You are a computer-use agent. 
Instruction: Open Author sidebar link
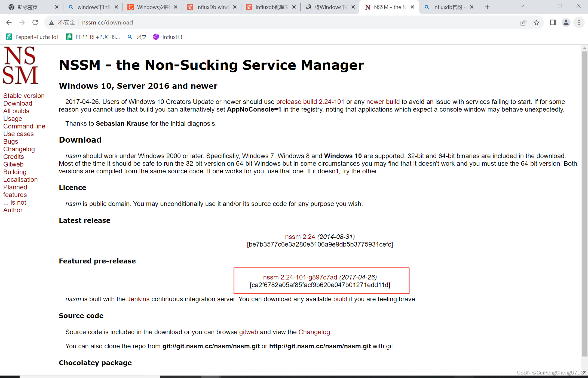coord(13,210)
